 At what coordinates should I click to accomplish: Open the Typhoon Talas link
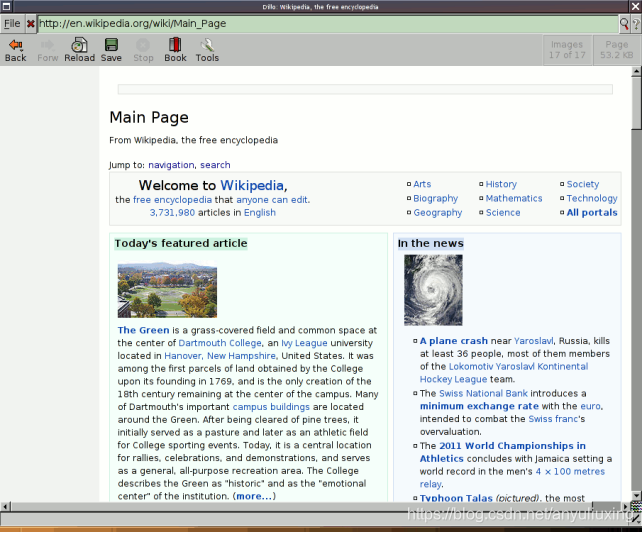[x=456, y=498]
